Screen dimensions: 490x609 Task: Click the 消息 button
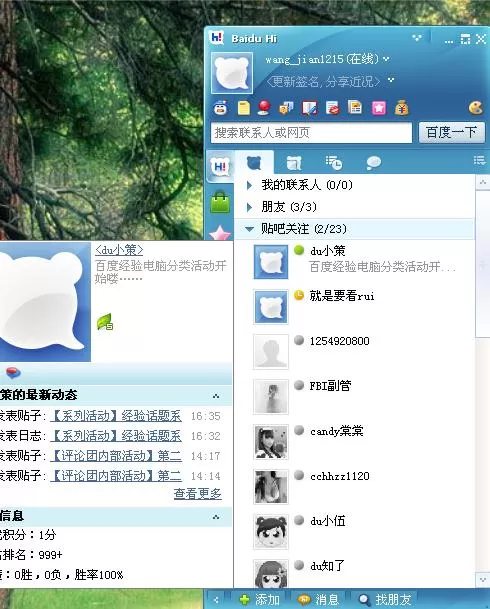pos(318,600)
